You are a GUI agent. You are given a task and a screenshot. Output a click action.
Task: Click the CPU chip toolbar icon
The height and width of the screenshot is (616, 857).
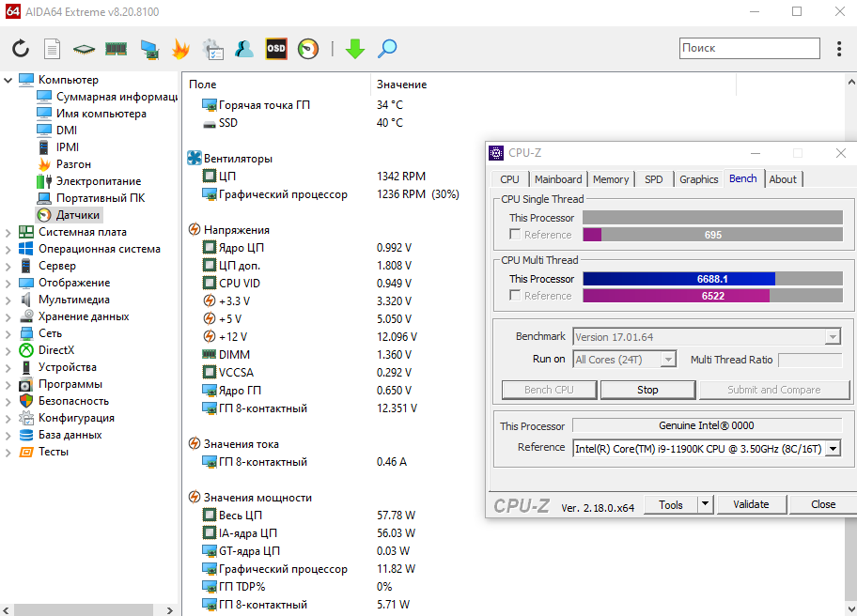85,49
